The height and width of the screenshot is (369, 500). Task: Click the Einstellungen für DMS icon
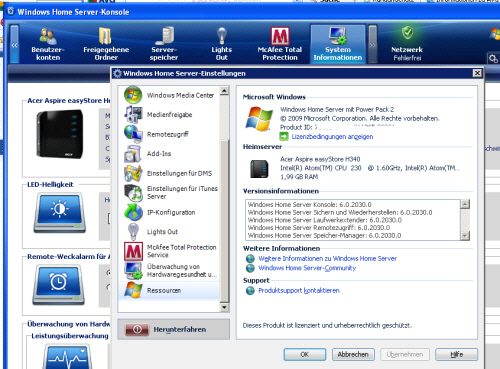[x=133, y=173]
